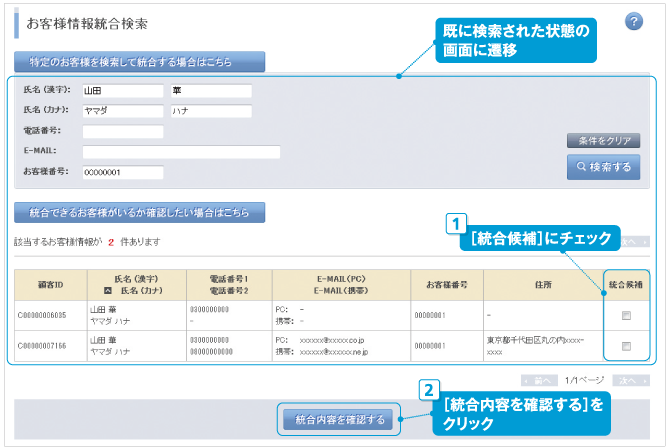This screenshot has width=670, height=448.
Task: Click the E-MAIL(PC) column header
Action: click(x=341, y=279)
